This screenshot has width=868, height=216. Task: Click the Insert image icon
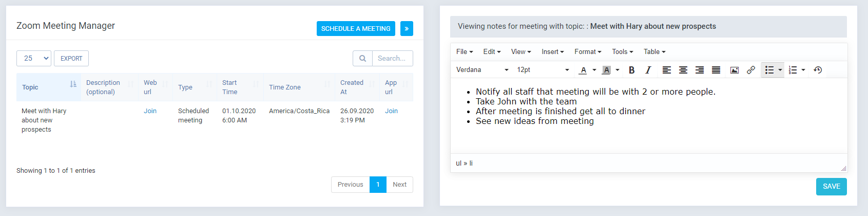(734, 70)
